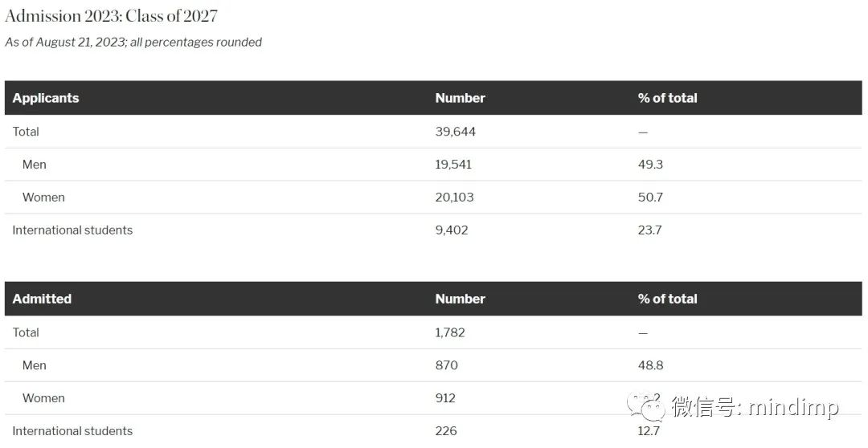Select the % of total header in Applicants table
The image size is (868, 448).
[667, 98]
